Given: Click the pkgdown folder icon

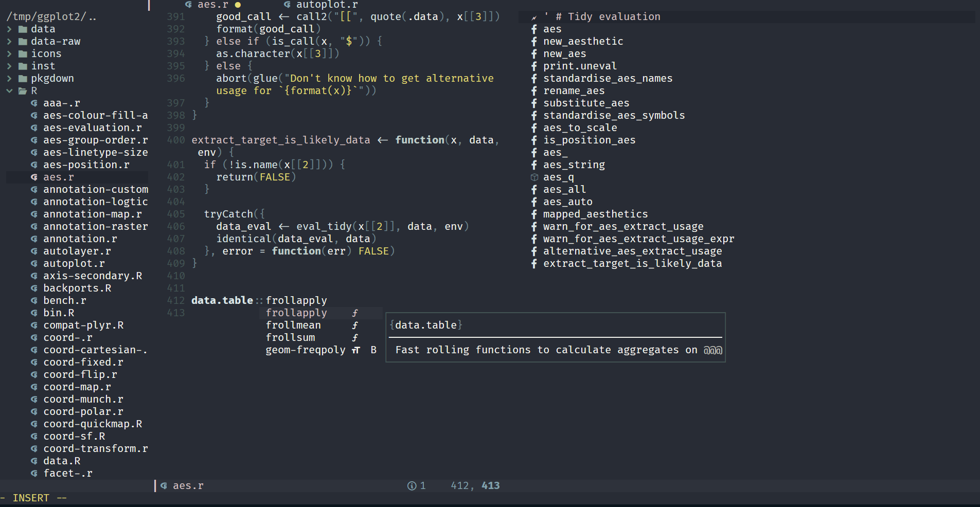Looking at the screenshot, I should [x=23, y=79].
